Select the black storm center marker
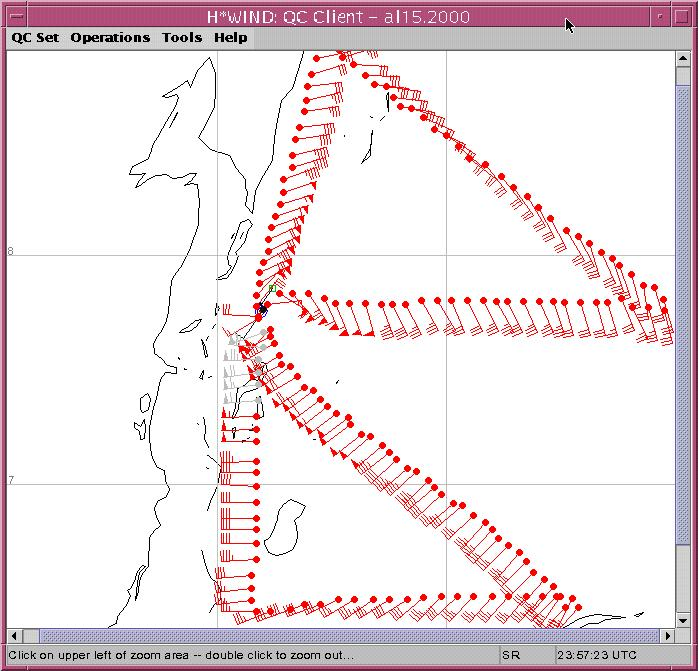The width and height of the screenshot is (698, 671). [x=262, y=310]
